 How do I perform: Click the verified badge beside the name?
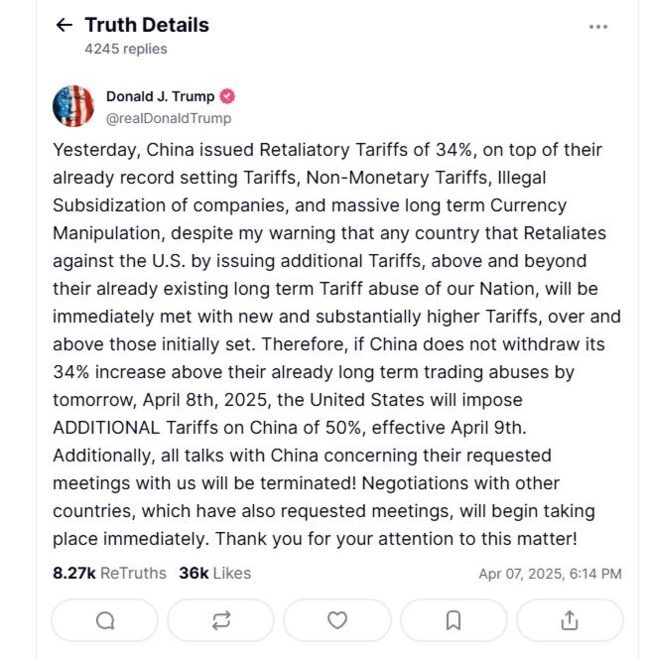click(x=228, y=97)
